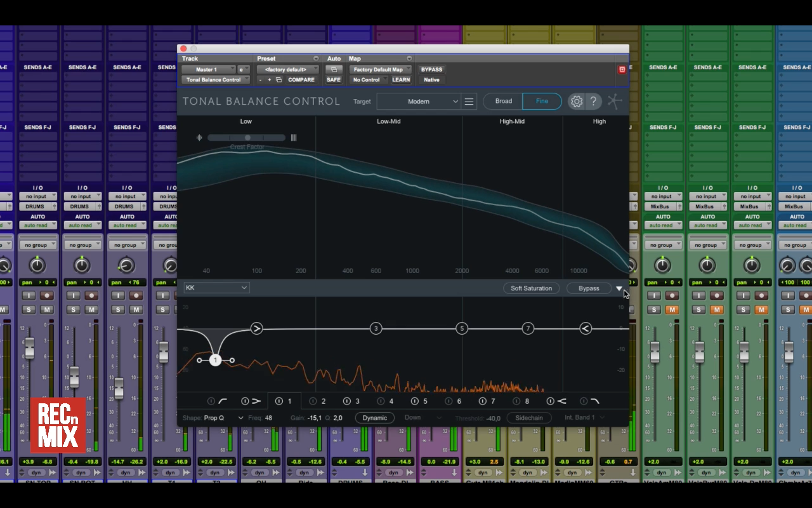The width and height of the screenshot is (812, 508).
Task: Click the iZotope logo icon
Action: 615,102
